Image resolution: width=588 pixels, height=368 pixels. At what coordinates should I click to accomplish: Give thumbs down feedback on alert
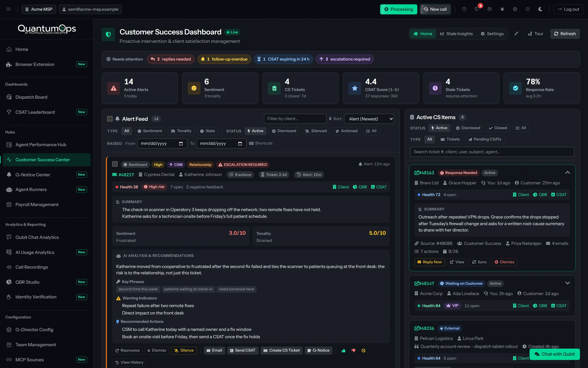point(353,351)
